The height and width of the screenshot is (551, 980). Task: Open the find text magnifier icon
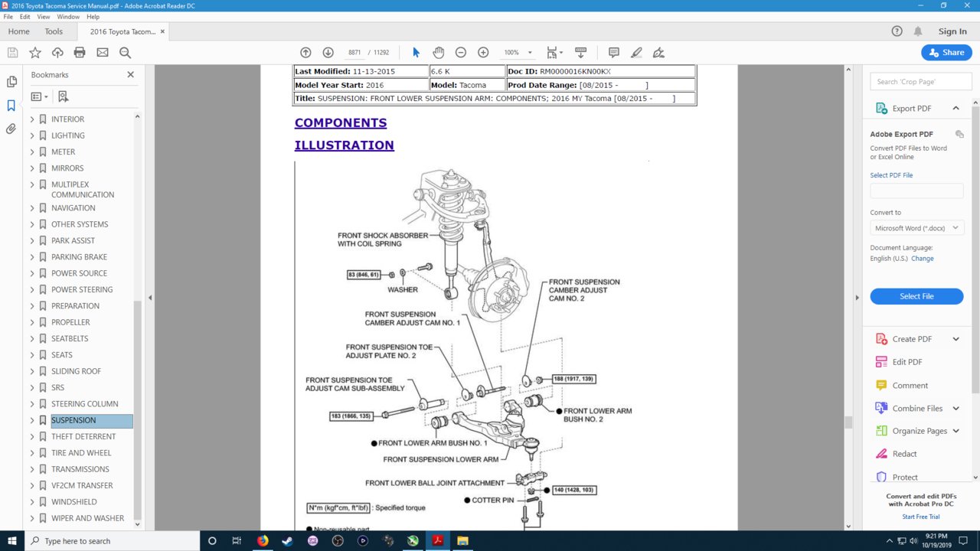125,53
